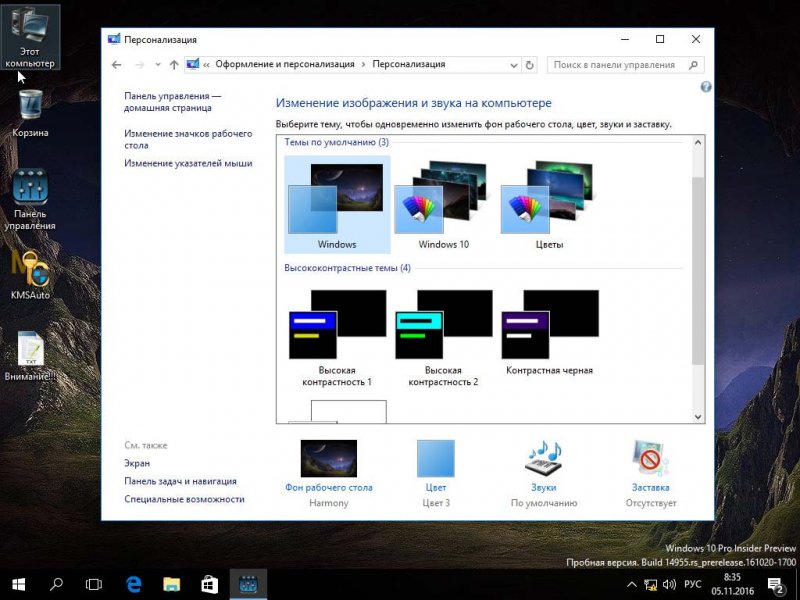
Task: Open network status tray icon
Action: pyautogui.click(x=651, y=585)
